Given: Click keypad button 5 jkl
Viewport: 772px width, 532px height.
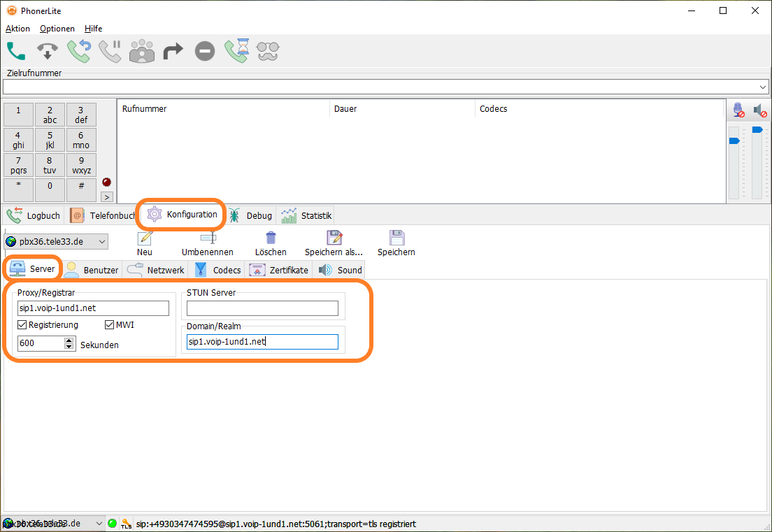Looking at the screenshot, I should (x=50, y=140).
